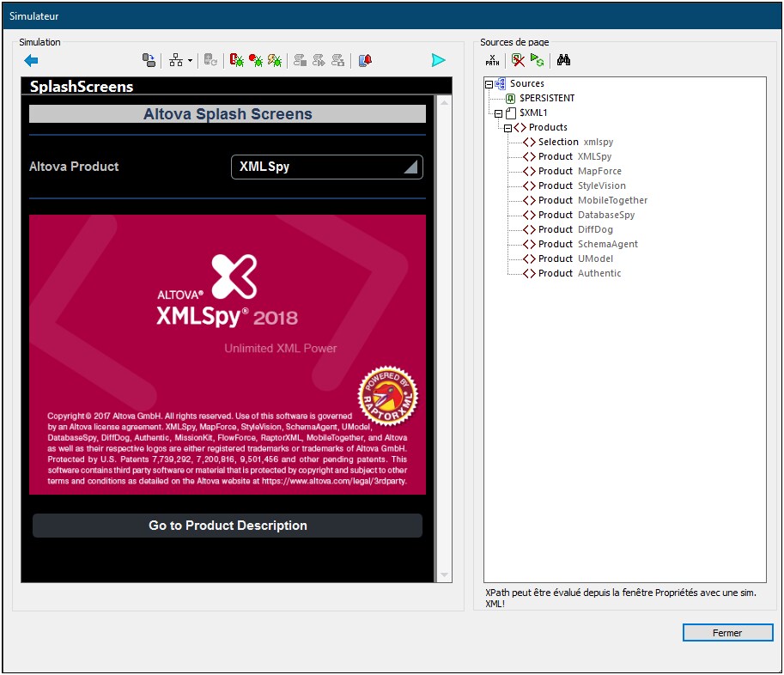Click the XPath evaluator icon
Viewport: 784px width, 675px height.
coord(493,60)
